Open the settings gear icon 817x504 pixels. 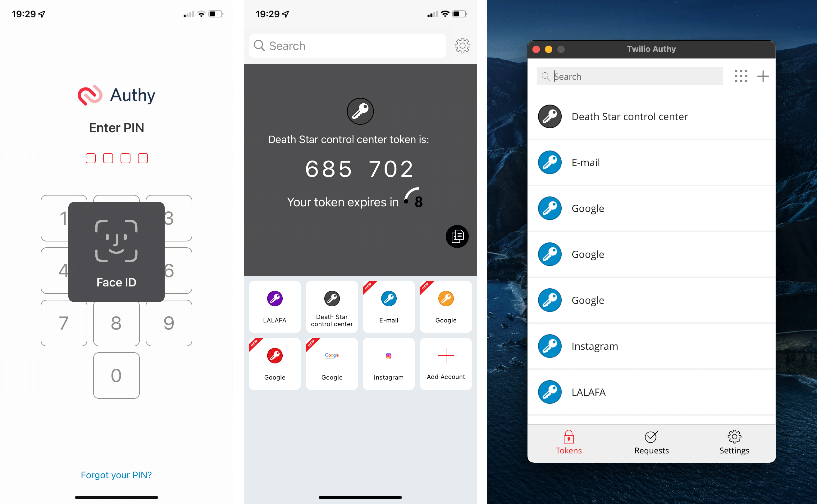point(463,46)
